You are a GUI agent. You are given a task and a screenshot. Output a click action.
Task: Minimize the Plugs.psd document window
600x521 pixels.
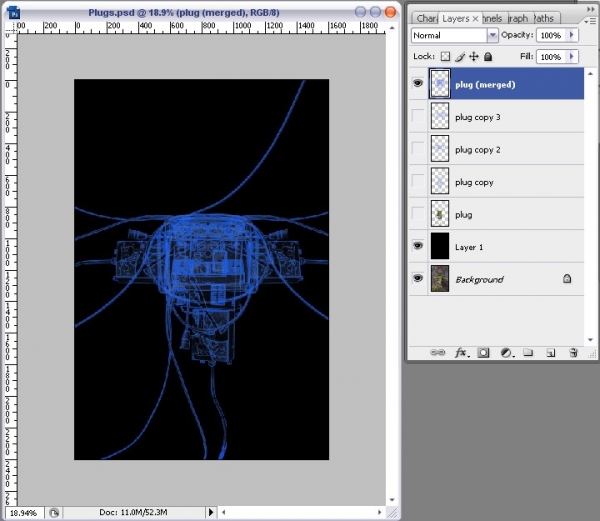pos(360,12)
